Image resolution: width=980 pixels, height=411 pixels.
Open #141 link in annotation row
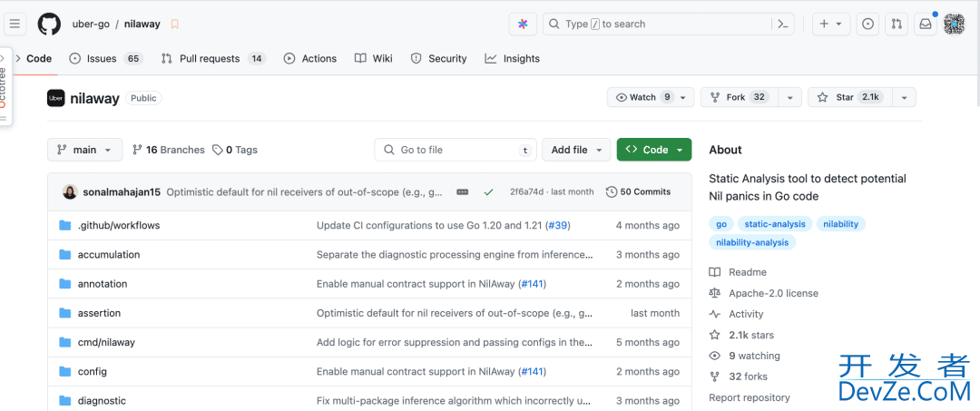(x=533, y=284)
